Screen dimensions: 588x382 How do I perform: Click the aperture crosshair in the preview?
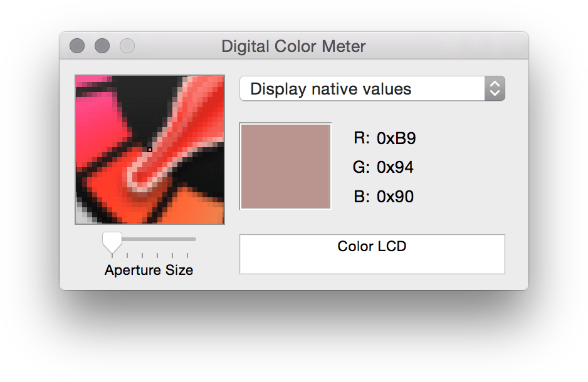pyautogui.click(x=149, y=150)
